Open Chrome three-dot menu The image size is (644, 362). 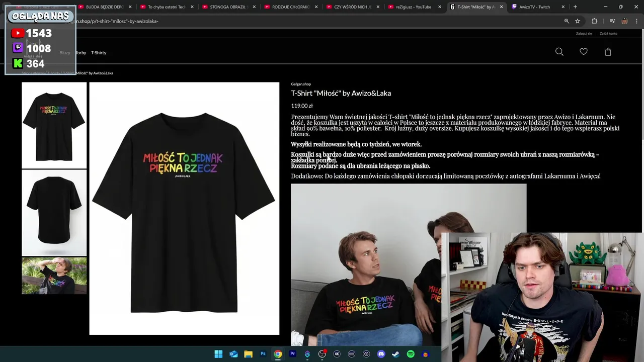click(x=637, y=21)
